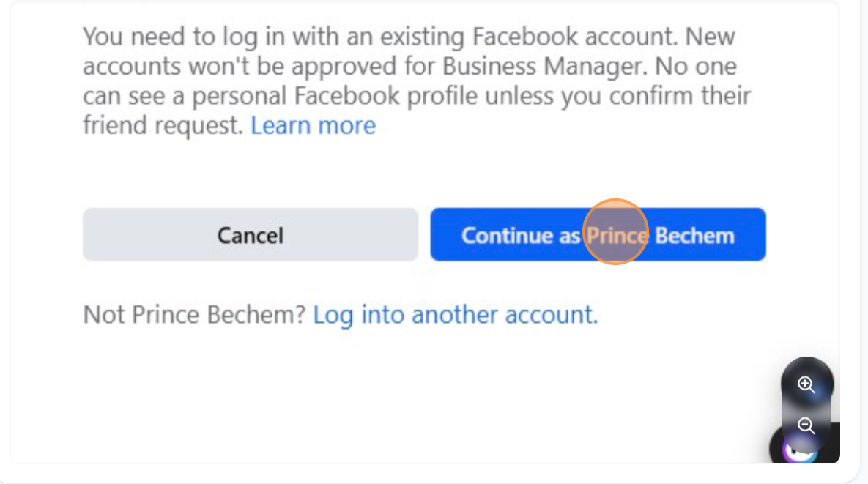
Task: Tap the magnifier with plus sign
Action: coord(806,385)
